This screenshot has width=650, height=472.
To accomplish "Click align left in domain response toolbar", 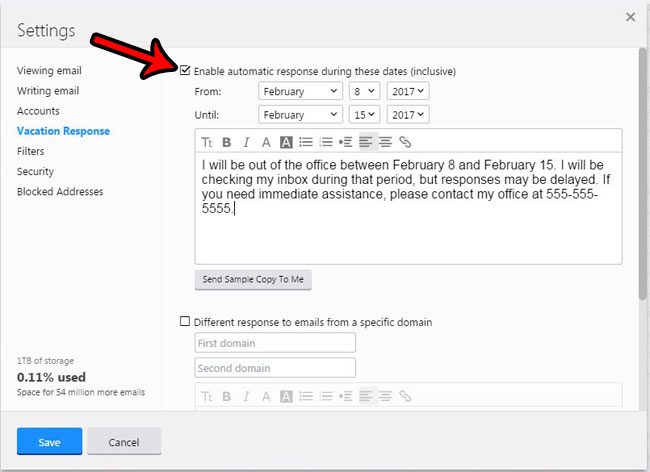I will [366, 397].
